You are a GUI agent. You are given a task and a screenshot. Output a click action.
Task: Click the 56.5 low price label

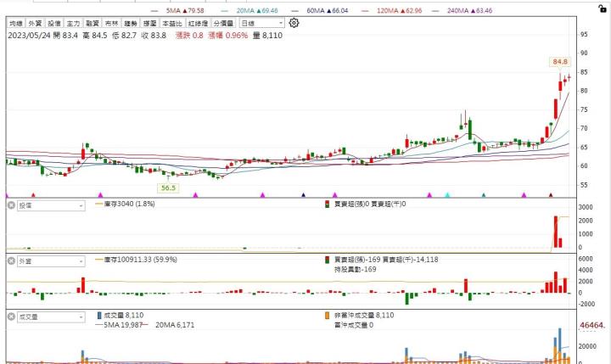pyautogui.click(x=168, y=188)
